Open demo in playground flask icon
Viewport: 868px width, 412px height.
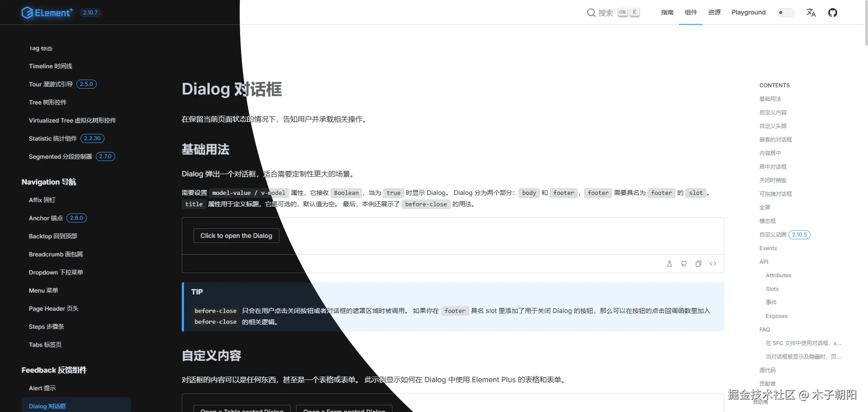(670, 264)
